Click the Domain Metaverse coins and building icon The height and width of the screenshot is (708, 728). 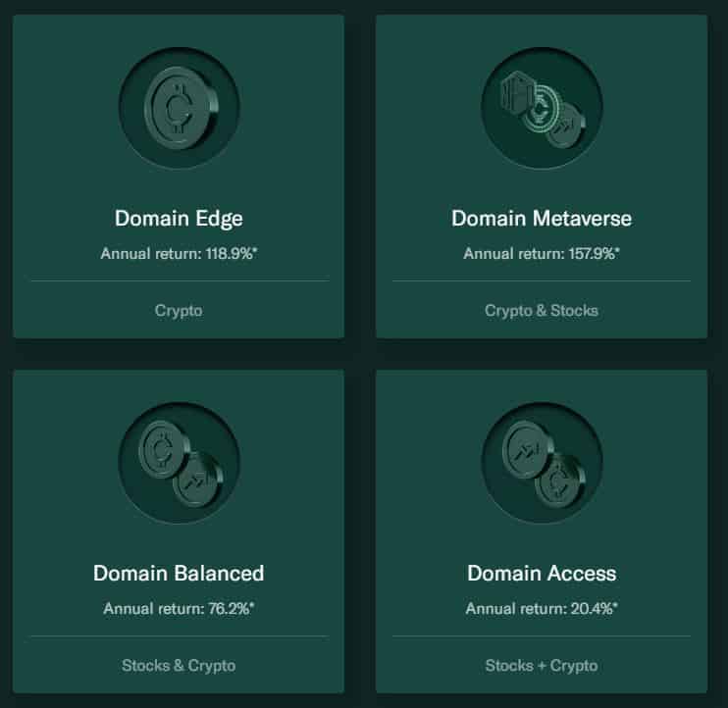(x=542, y=107)
